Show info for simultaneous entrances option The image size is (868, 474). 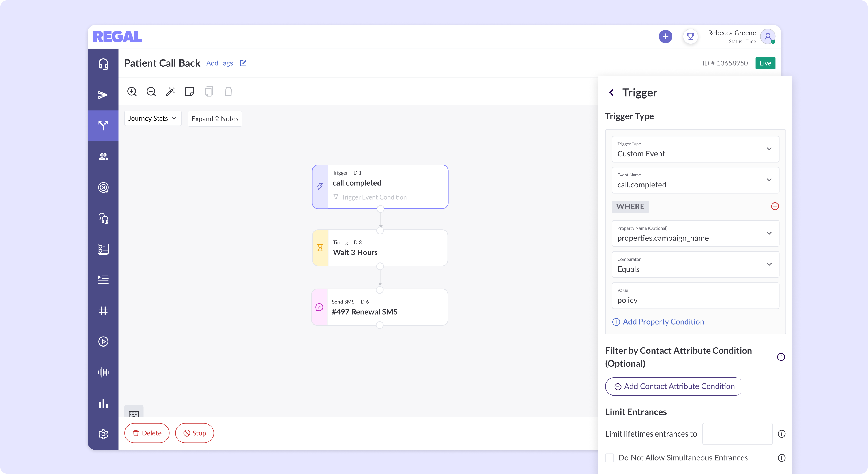pyautogui.click(x=782, y=458)
